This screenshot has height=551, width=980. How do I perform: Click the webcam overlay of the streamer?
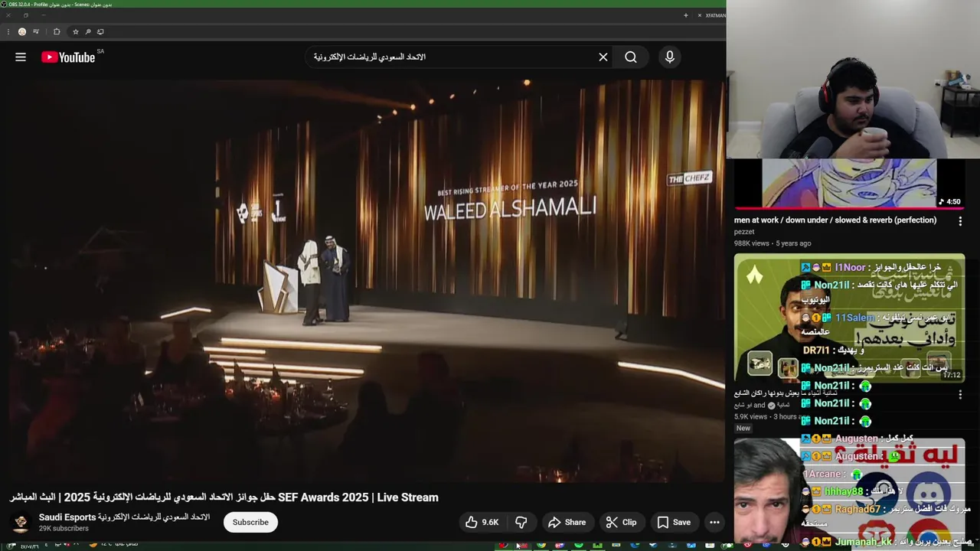pyautogui.click(x=853, y=80)
